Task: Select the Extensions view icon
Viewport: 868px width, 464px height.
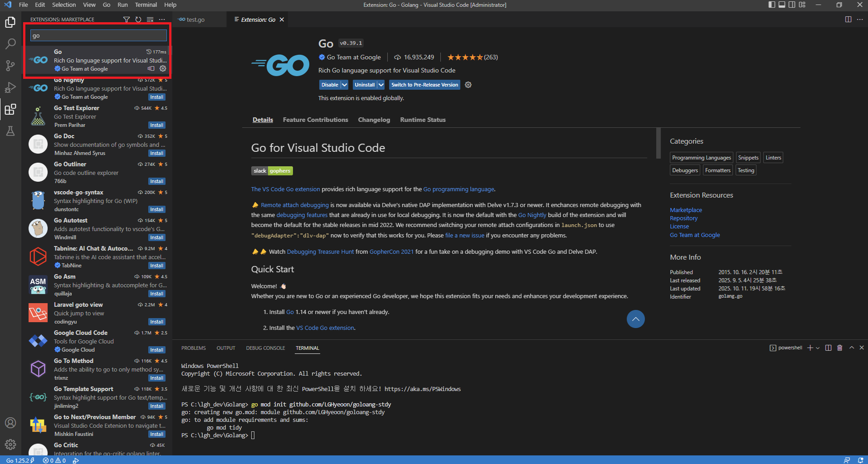Action: 10,109
